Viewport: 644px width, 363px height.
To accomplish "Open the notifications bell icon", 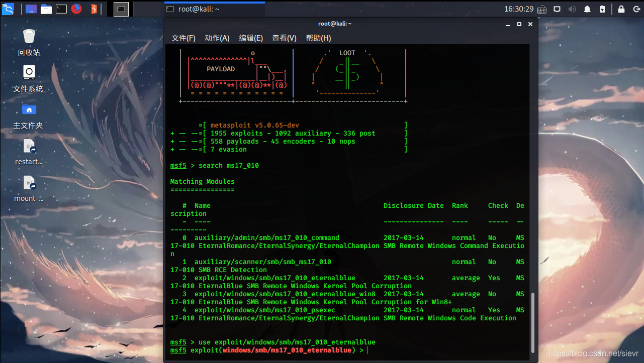I will (587, 9).
